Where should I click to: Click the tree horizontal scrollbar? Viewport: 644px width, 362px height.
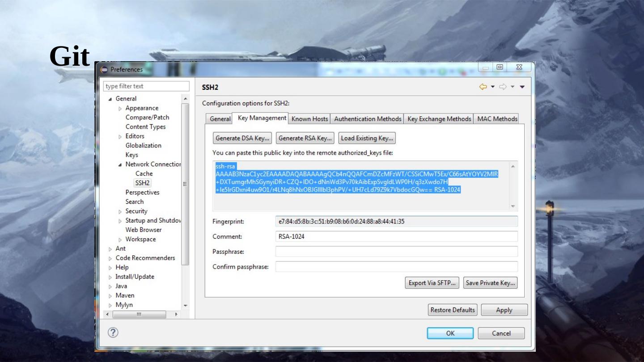(139, 314)
